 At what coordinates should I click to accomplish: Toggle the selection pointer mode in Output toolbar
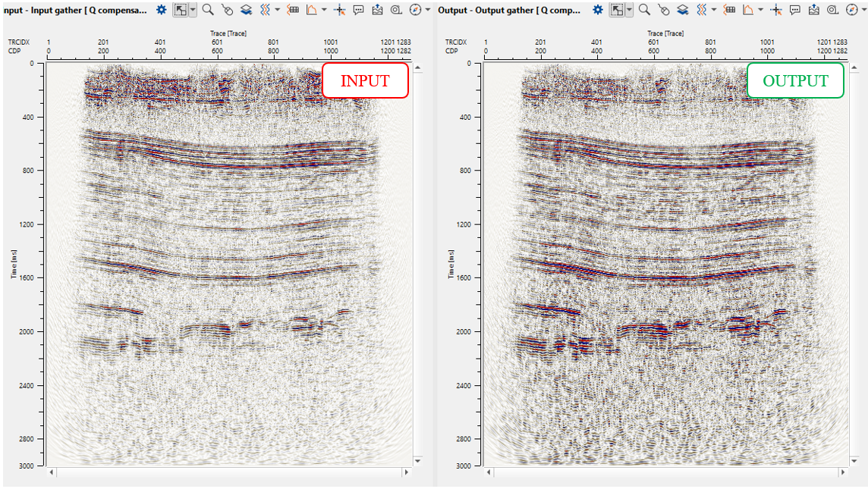point(617,10)
